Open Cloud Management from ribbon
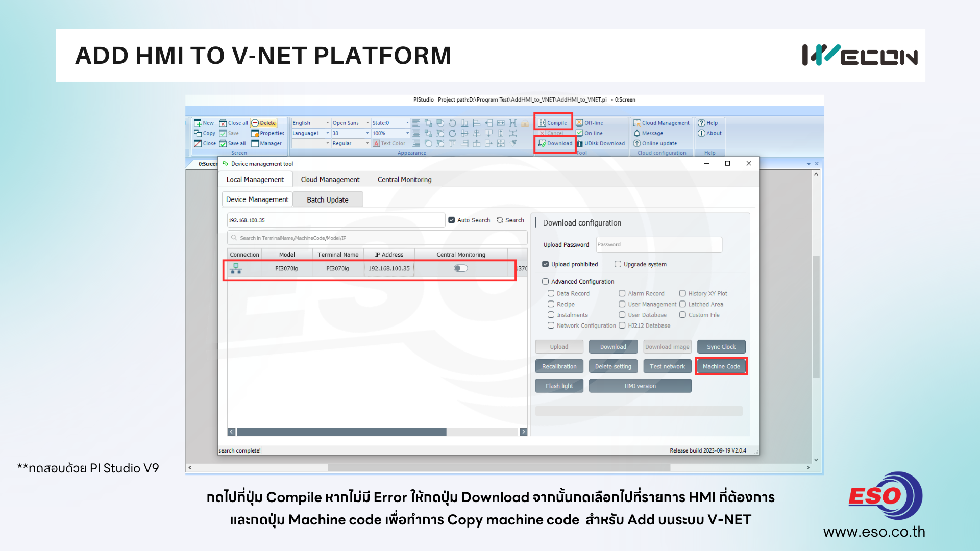980x551 pixels. pos(637,123)
